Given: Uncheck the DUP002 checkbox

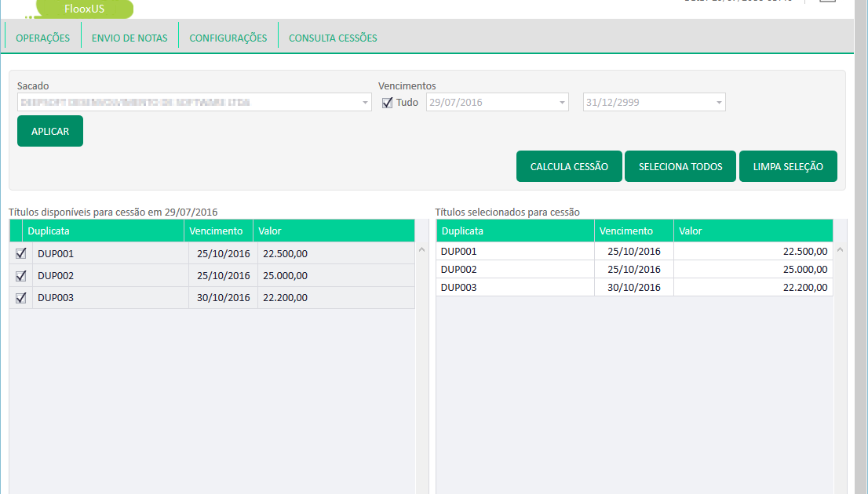Looking at the screenshot, I should tap(21, 275).
